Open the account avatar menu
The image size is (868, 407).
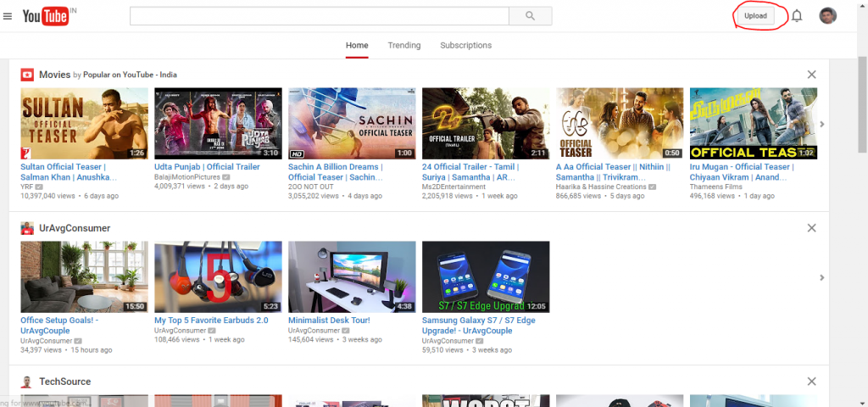point(827,15)
